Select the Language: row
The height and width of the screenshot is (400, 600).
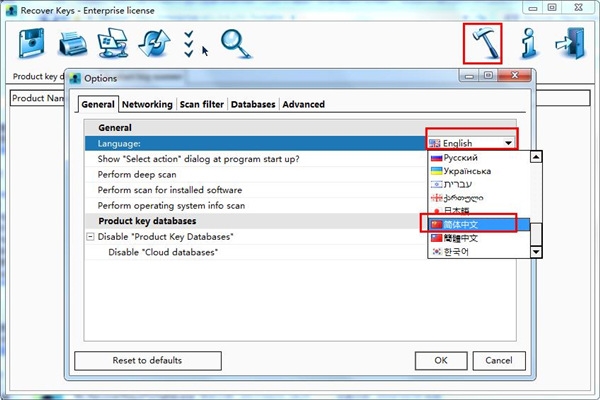[255, 144]
